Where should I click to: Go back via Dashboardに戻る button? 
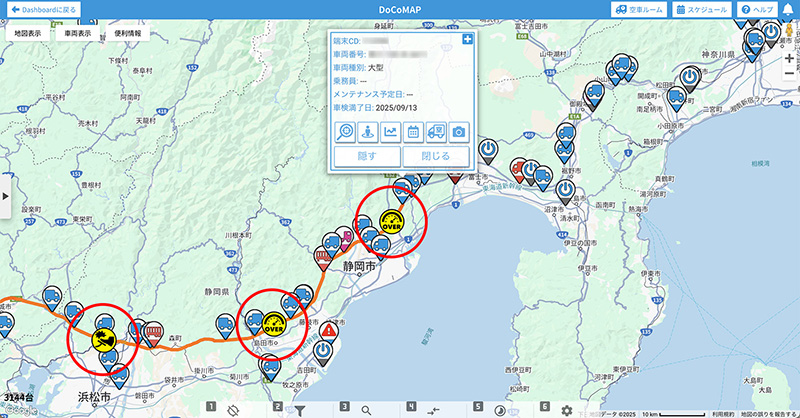coord(41,9)
